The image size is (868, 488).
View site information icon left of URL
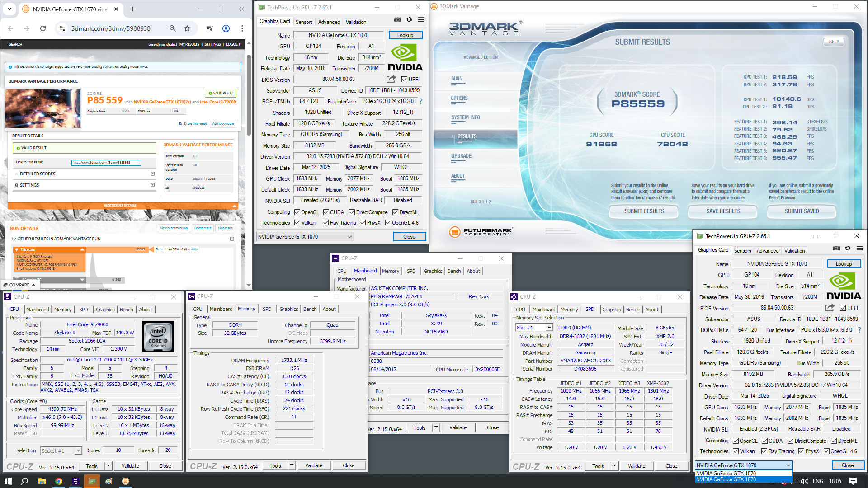[62, 28]
